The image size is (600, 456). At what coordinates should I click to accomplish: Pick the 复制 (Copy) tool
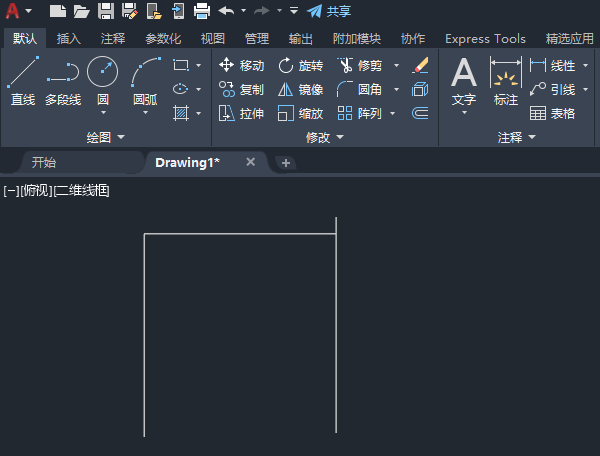[241, 89]
